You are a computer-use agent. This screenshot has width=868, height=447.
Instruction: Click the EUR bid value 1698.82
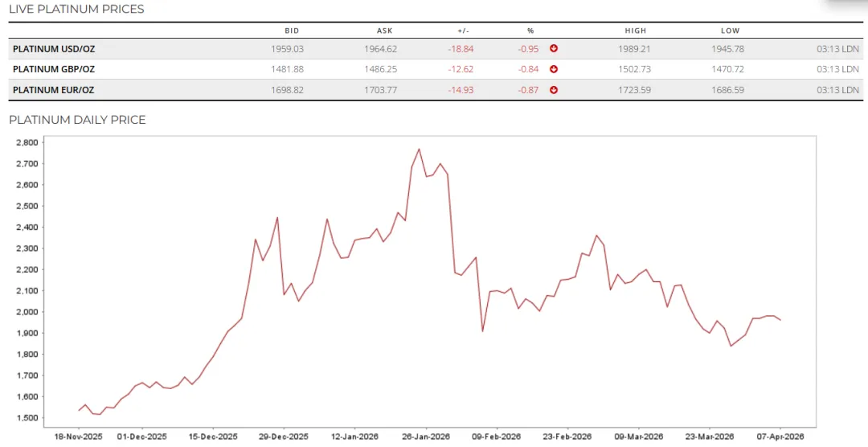click(x=287, y=90)
